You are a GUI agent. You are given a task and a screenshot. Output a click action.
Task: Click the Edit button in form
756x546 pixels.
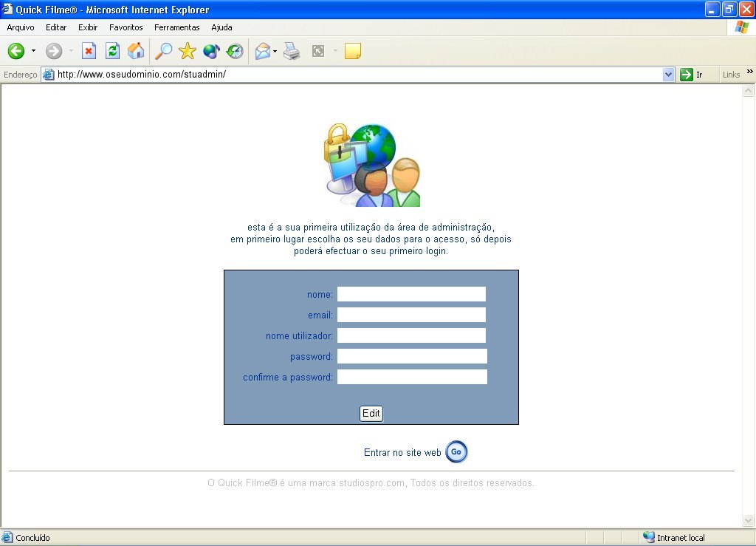point(371,414)
